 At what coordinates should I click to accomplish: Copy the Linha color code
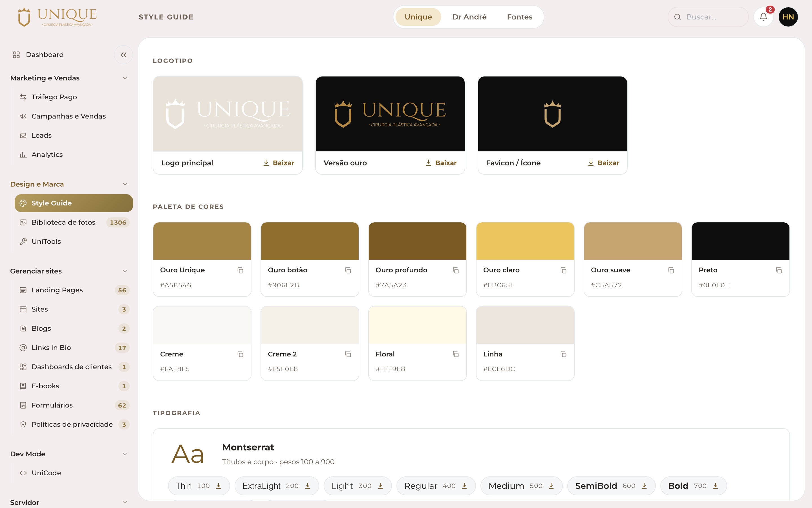pos(563,354)
